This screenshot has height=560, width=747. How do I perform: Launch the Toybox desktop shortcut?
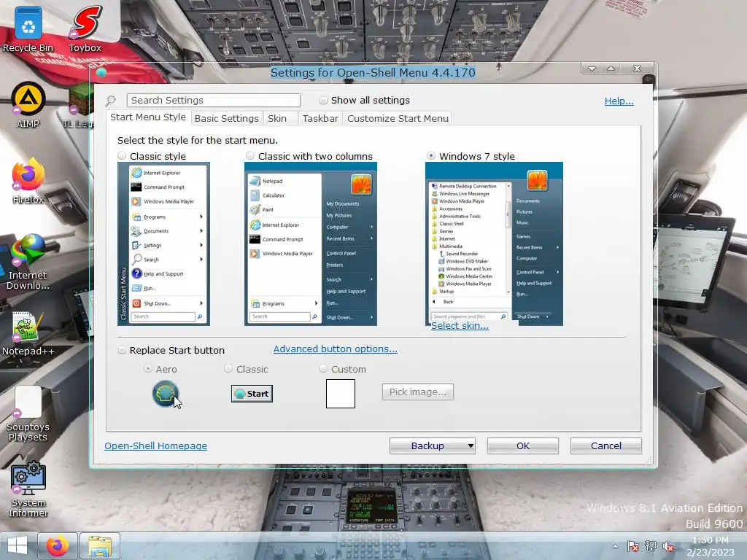(x=85, y=28)
